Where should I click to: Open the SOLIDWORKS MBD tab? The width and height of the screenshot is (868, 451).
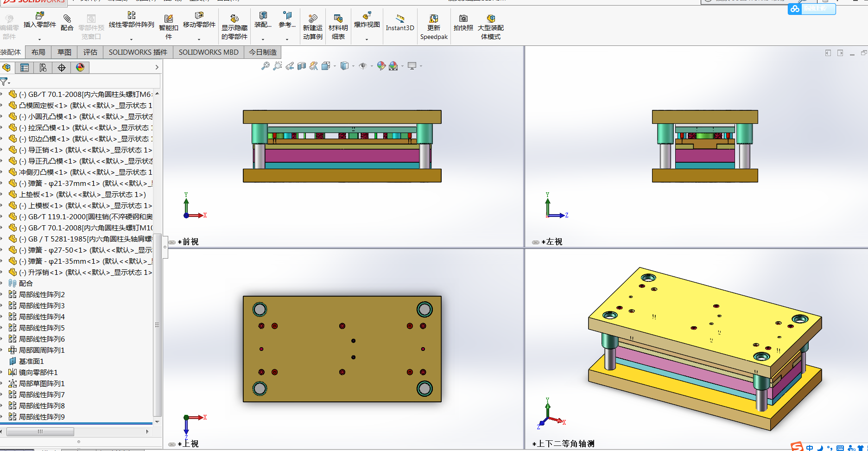click(209, 52)
